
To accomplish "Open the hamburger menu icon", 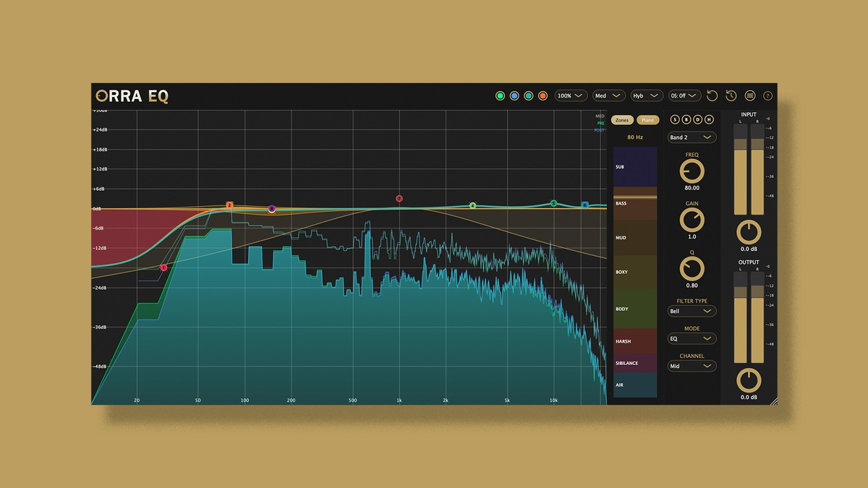I will click(750, 95).
